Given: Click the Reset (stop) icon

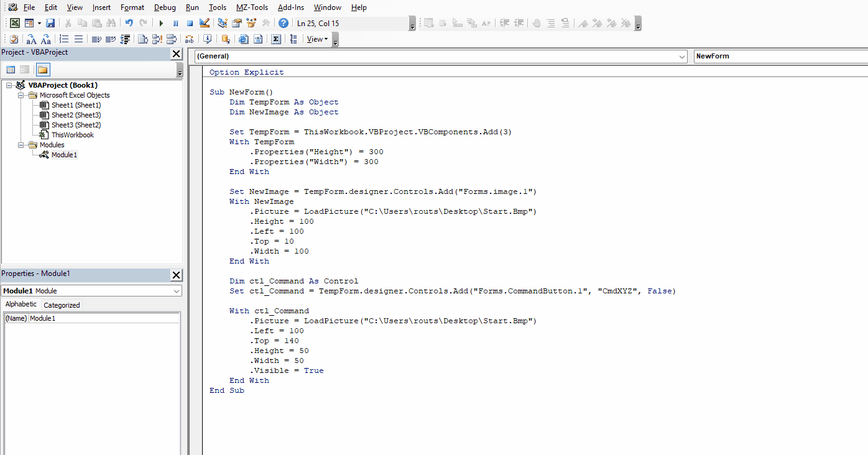Looking at the screenshot, I should pos(189,23).
